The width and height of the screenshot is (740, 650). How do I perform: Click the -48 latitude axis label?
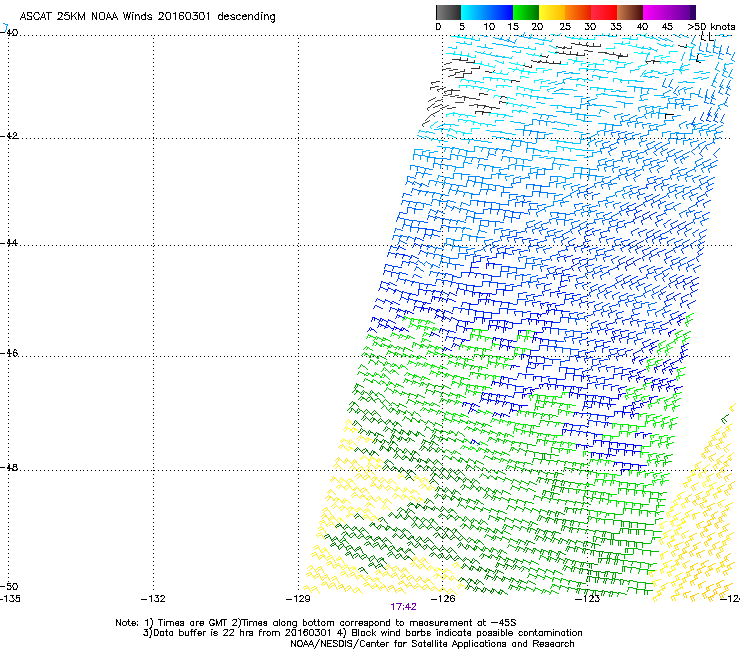(9, 467)
